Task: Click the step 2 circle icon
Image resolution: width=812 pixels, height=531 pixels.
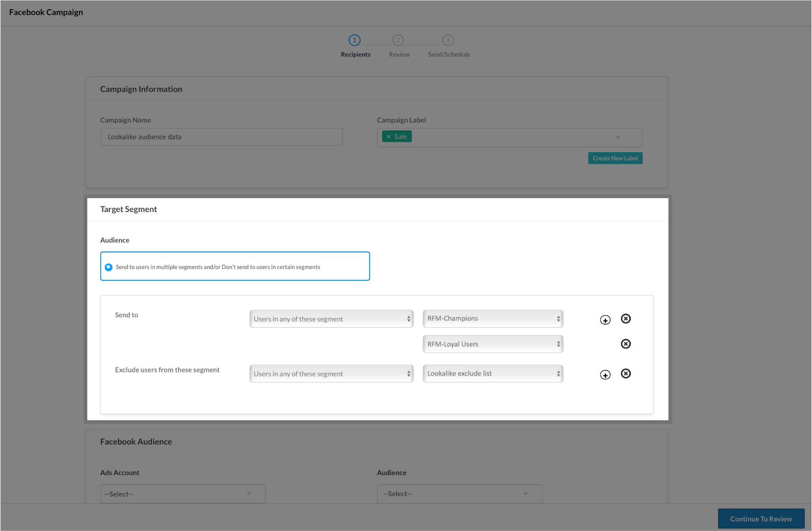Action: [398, 40]
